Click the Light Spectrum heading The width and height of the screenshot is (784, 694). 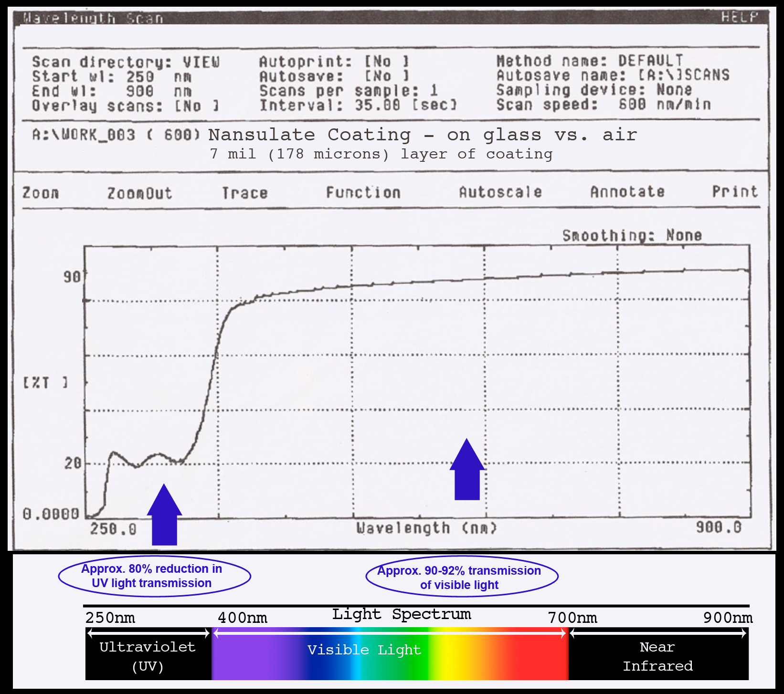(x=402, y=614)
